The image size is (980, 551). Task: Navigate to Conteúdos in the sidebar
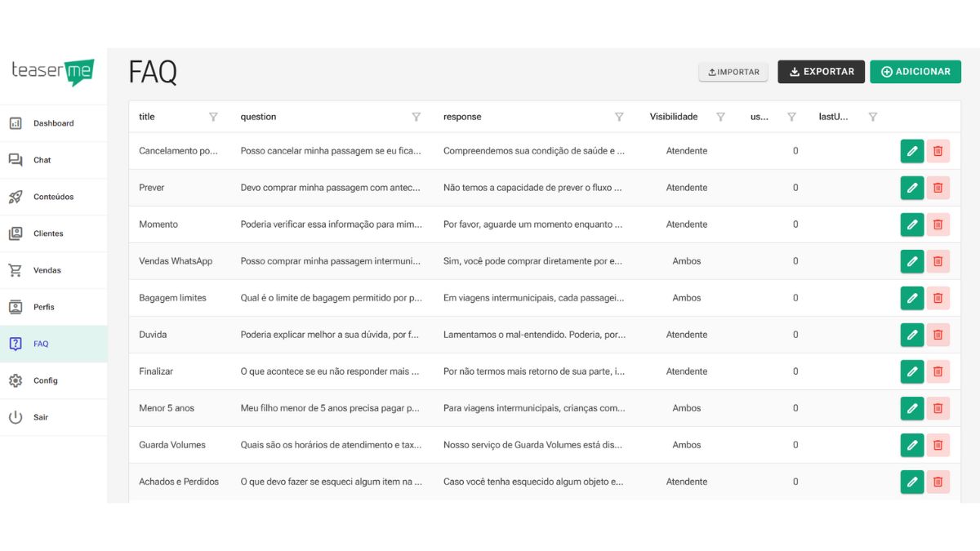(x=53, y=197)
